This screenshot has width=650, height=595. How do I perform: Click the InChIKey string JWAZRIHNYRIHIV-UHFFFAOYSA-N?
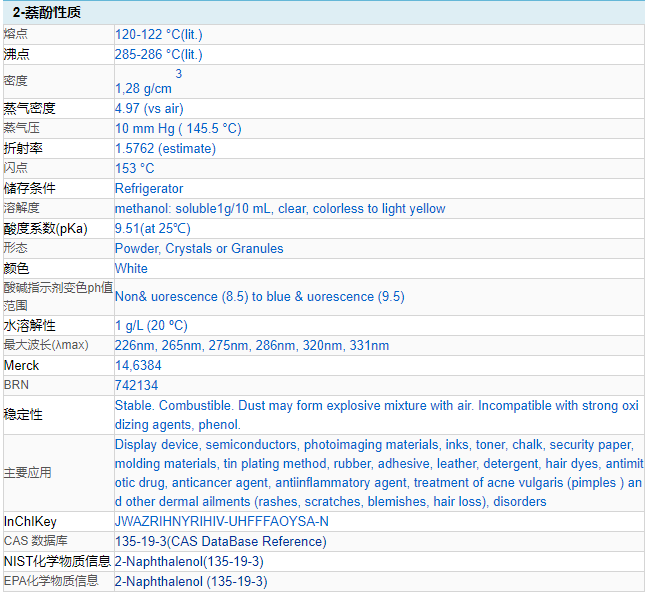(x=221, y=521)
